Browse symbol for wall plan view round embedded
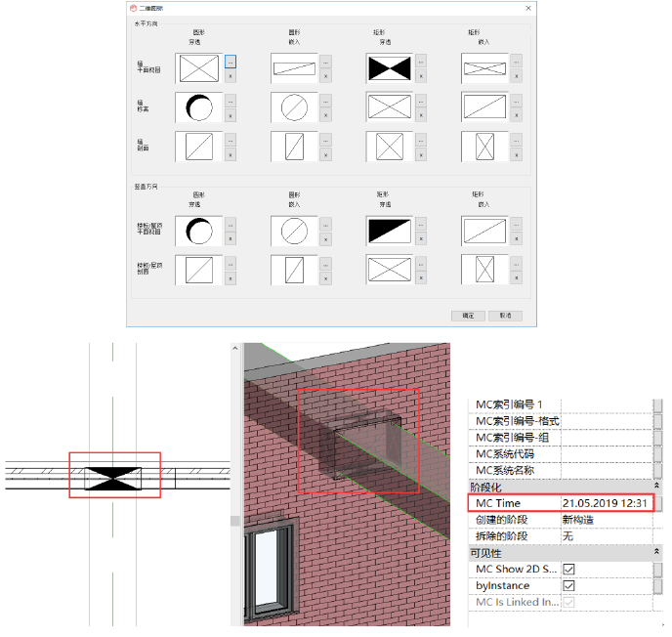The image size is (672, 637). (x=325, y=62)
